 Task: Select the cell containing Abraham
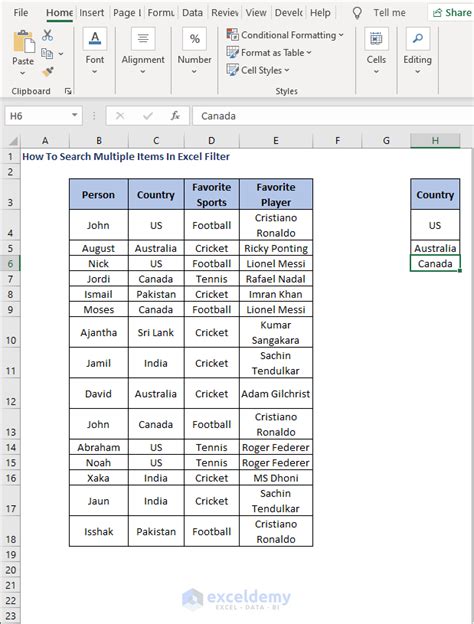pyautogui.click(x=99, y=447)
